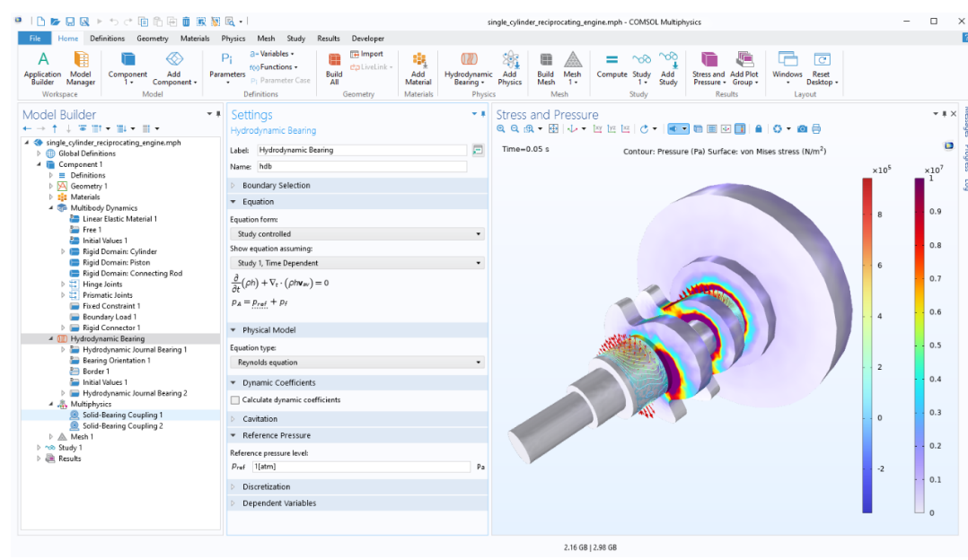Click the Add Plot Group button

(744, 68)
